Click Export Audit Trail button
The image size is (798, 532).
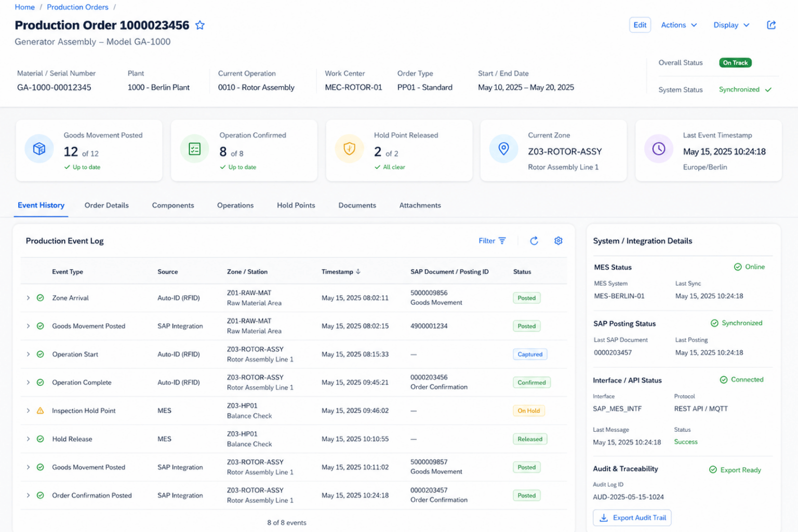(632, 517)
